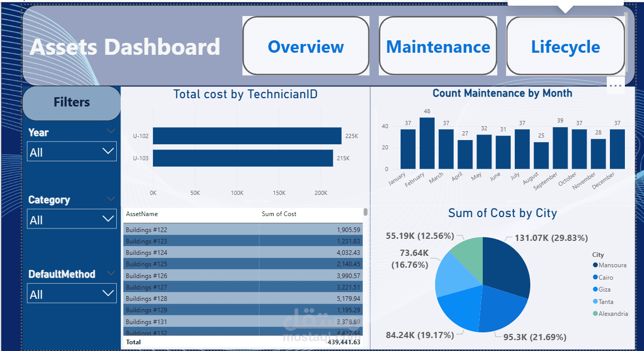The height and width of the screenshot is (351, 644).
Task: Select the Tanta legend color dot
Action: tap(595, 301)
